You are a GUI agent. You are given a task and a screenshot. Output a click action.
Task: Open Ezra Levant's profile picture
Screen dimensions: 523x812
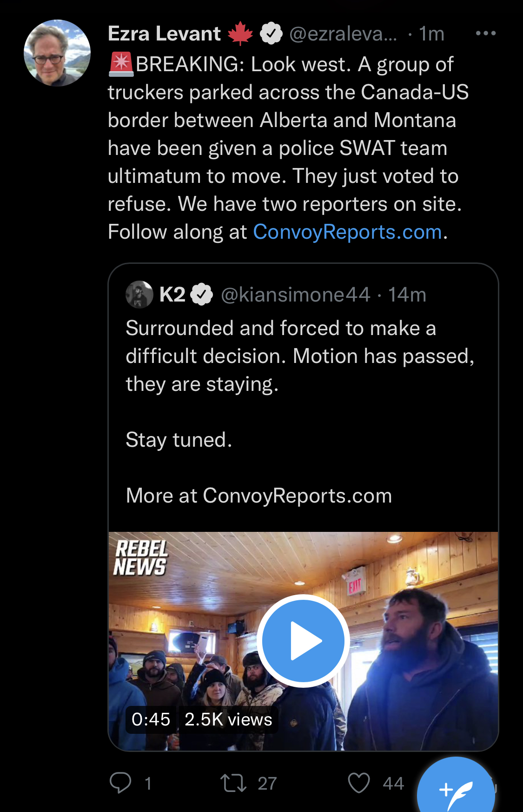pyautogui.click(x=57, y=53)
